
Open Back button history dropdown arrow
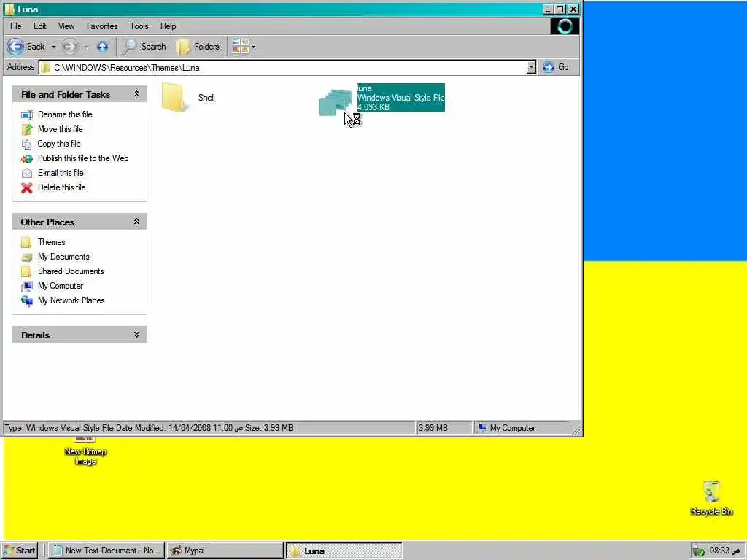click(x=53, y=47)
